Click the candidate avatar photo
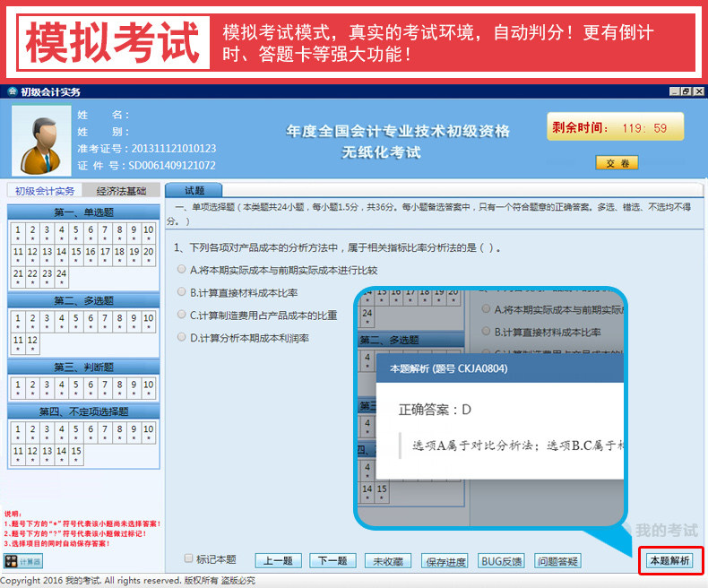Screen dimensions: 708x588 point(41,141)
